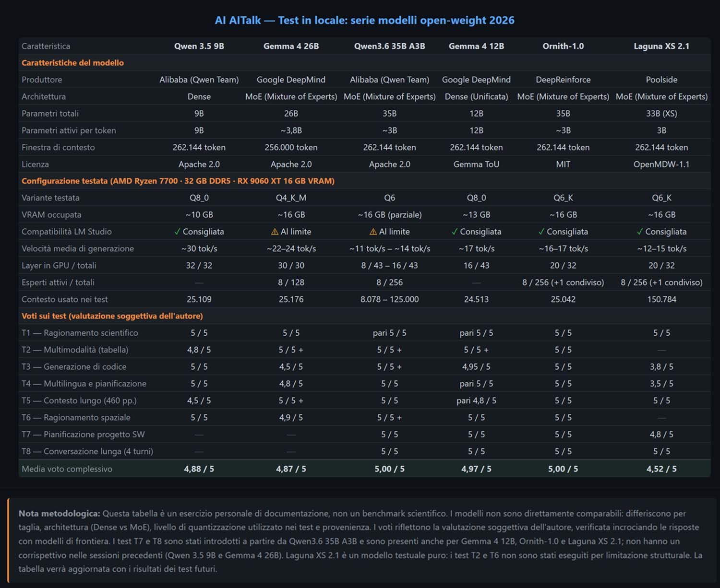This screenshot has height=588, width=720.
Task: Click the 'T3 — Generazione di codice' row label
Action: tap(74, 366)
